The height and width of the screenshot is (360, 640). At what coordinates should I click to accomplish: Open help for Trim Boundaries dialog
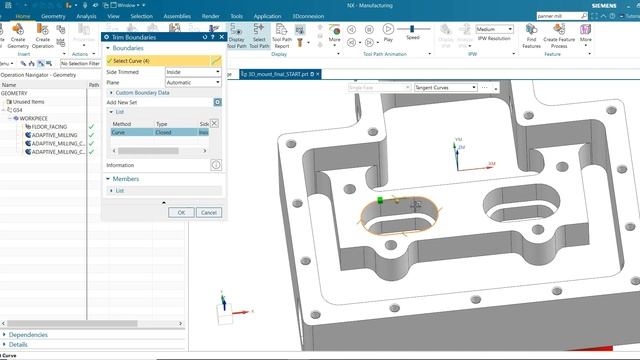213,37
